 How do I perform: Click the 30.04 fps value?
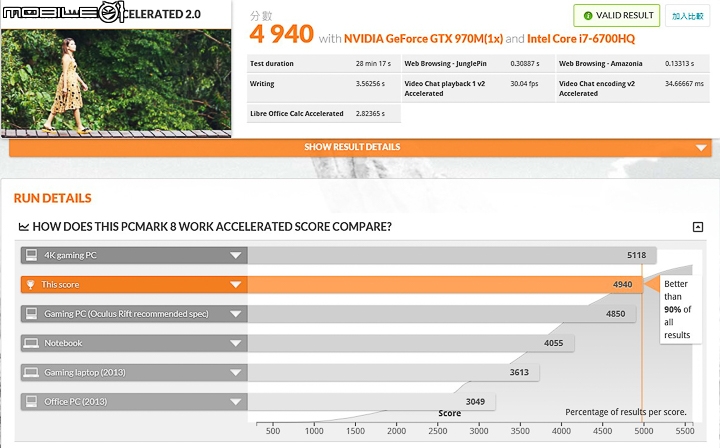coord(524,84)
